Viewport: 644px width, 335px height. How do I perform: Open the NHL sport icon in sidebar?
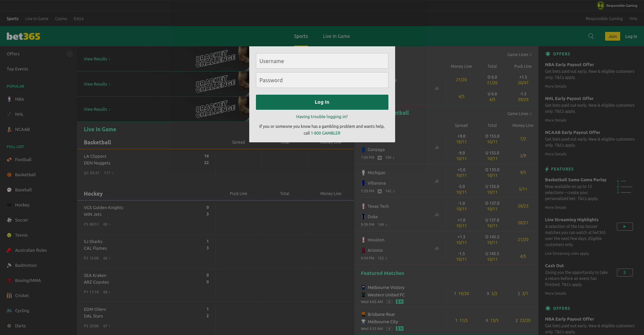pyautogui.click(x=9, y=114)
